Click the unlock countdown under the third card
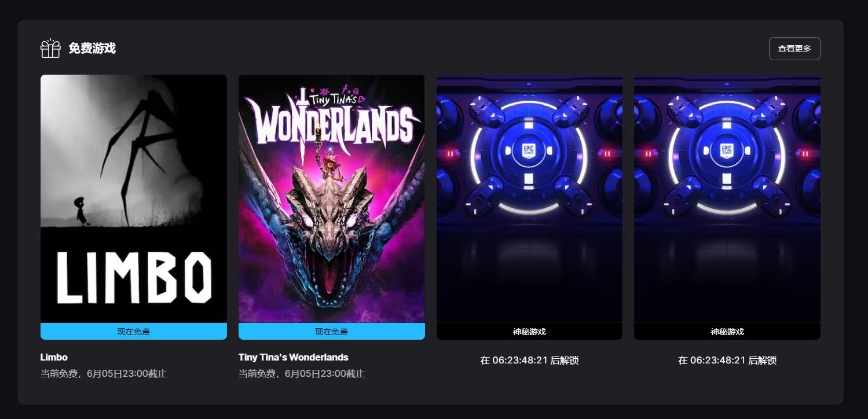Screen dimensions: 868x419 click(x=529, y=360)
